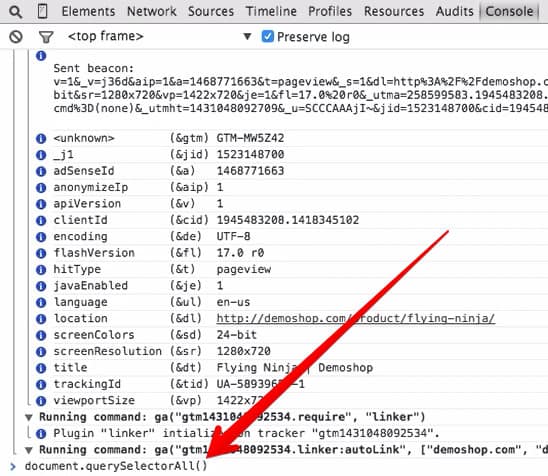Click the info icon next to hitType

[x=41, y=270]
